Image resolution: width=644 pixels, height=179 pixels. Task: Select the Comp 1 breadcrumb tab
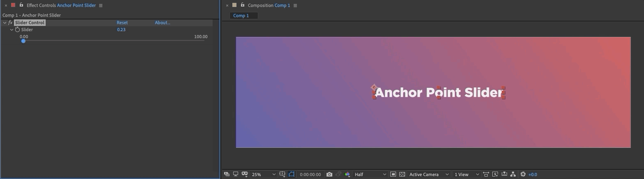click(x=243, y=16)
